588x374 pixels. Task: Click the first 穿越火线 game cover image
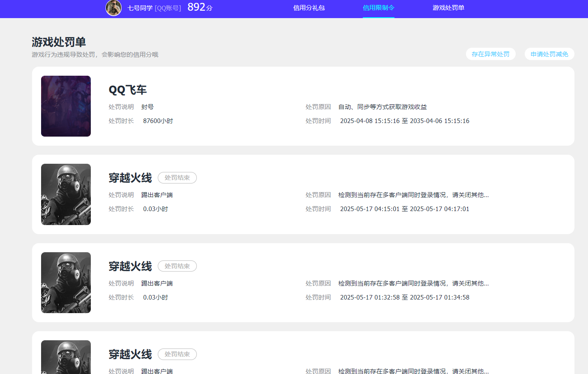tap(66, 194)
